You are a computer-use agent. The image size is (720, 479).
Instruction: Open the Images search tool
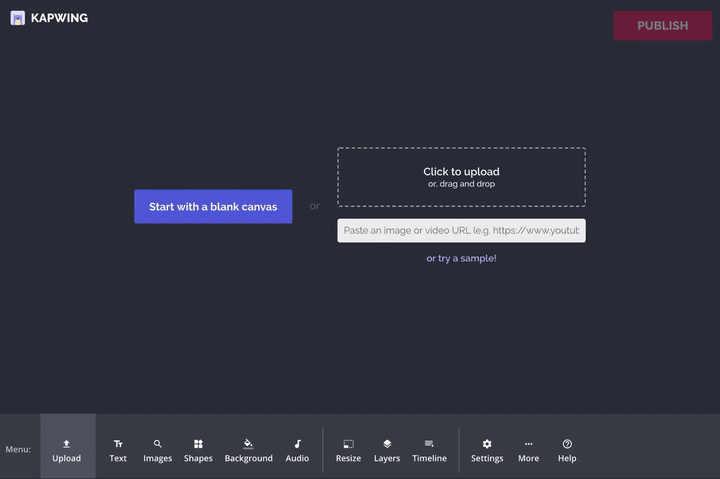point(157,450)
